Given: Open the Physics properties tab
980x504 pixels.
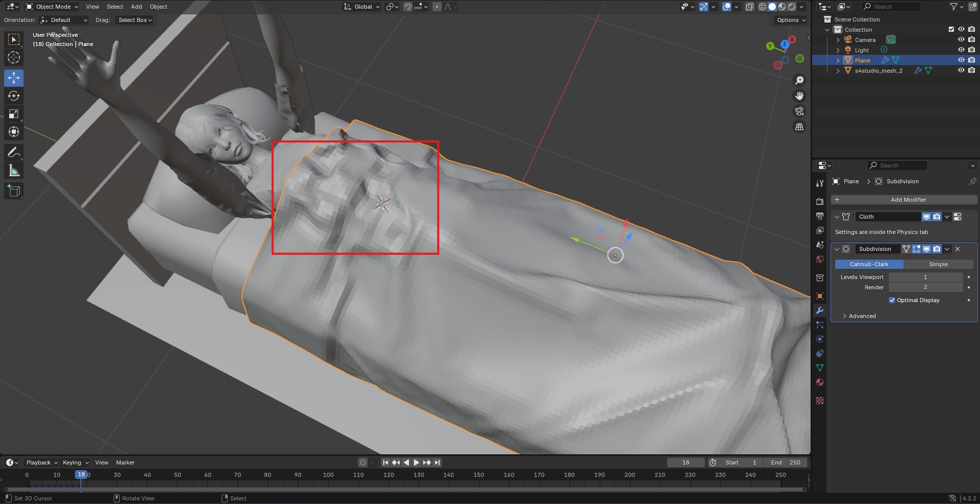Looking at the screenshot, I should coord(820,339).
